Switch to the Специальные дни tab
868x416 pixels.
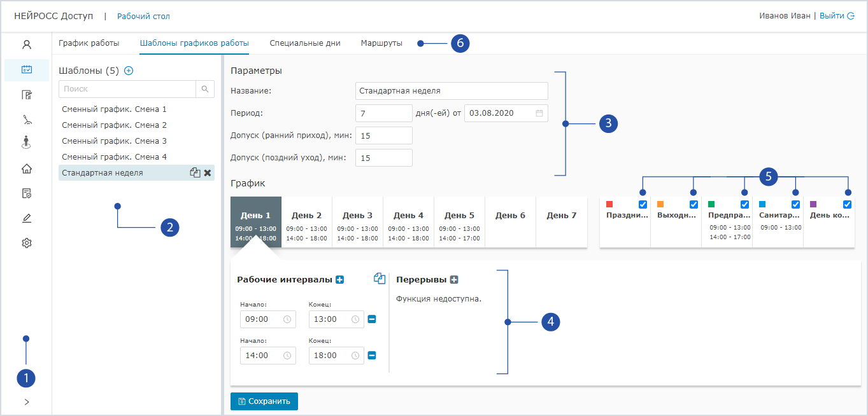pos(304,43)
